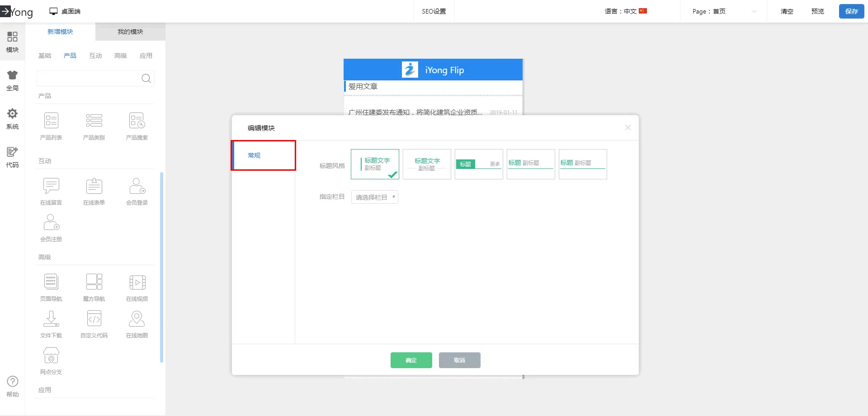Screen dimensions: 868x416
Task: Click the blue 保存 save button
Action: 851,11
